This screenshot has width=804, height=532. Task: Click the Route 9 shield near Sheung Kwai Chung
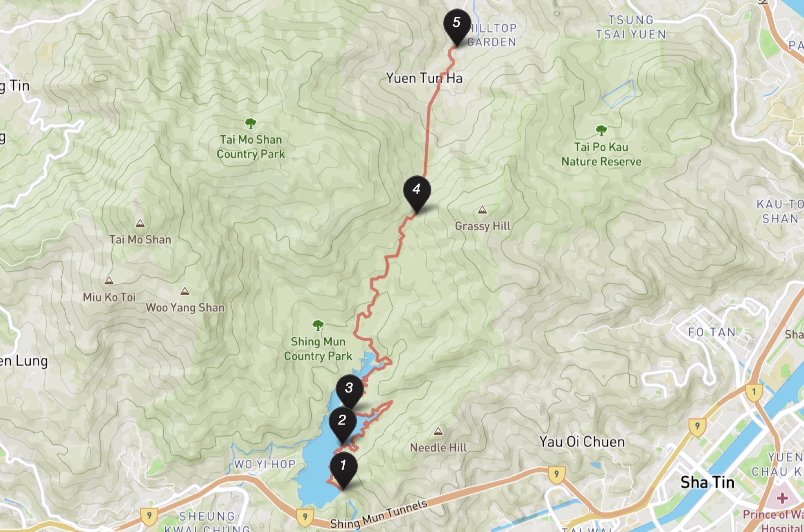point(149,517)
